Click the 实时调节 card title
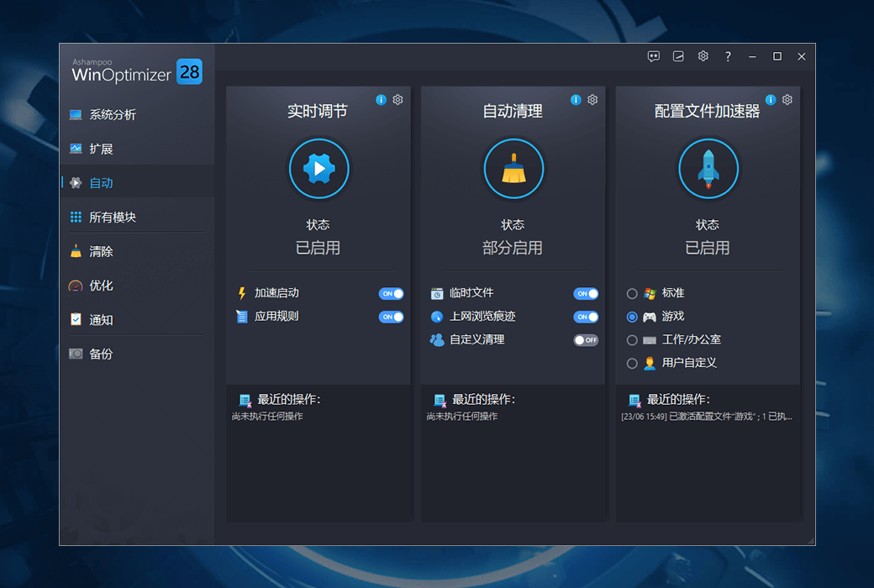 click(318, 111)
